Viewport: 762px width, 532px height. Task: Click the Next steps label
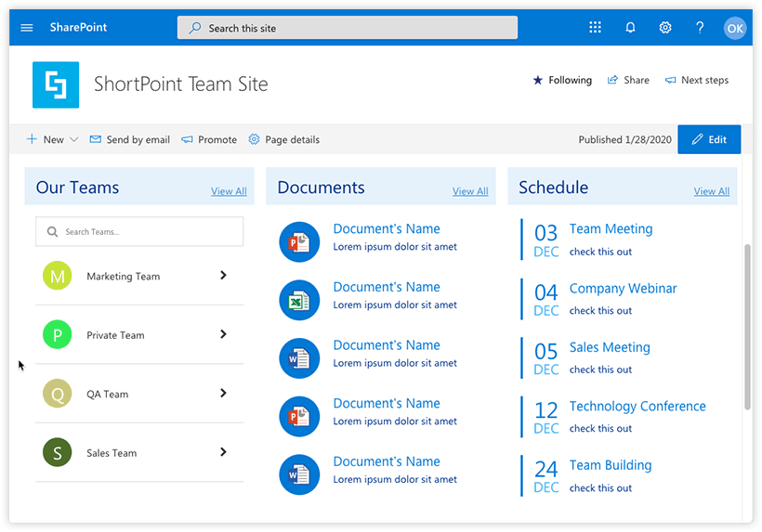coord(704,80)
